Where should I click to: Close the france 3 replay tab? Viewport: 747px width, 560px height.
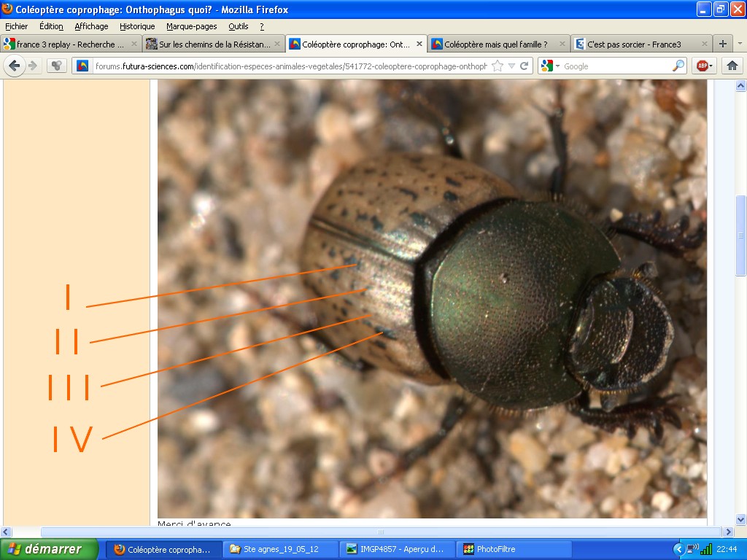(x=134, y=44)
